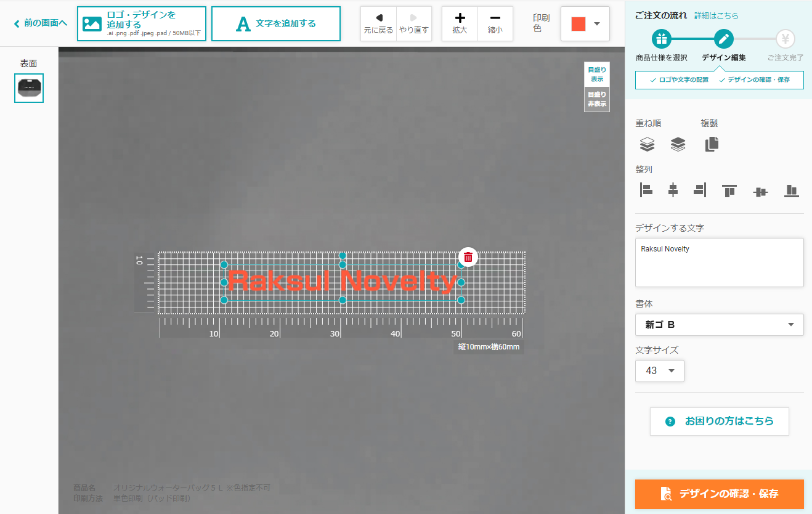Screen dimensions: 812x514
Task: Align left with 整列 icon
Action: 646,190
